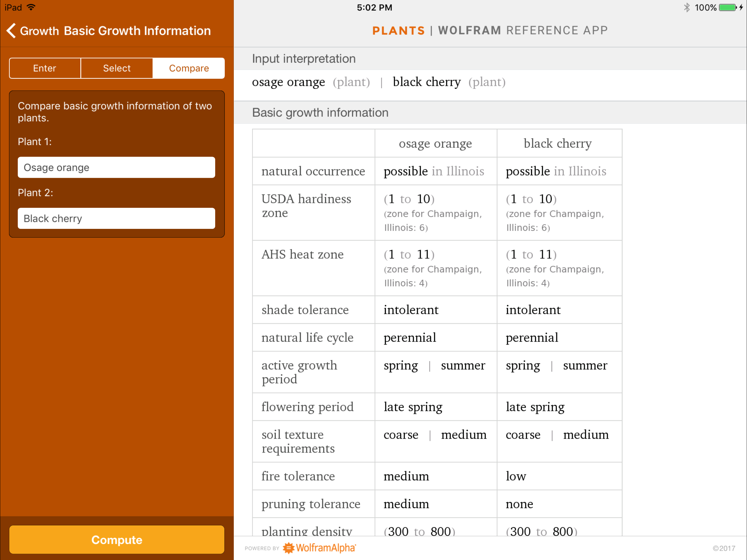The height and width of the screenshot is (560, 747).
Task: Tap the Bluetooth icon in status bar
Action: [686, 7]
